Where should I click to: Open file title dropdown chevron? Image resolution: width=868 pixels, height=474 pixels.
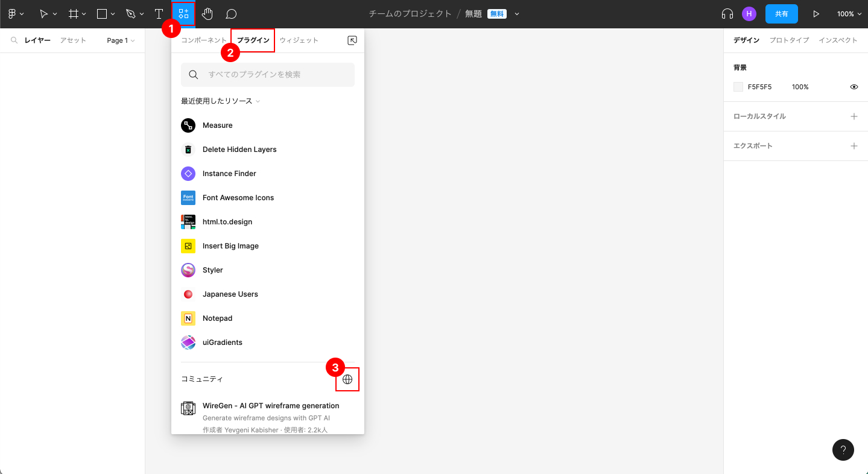coord(517,14)
